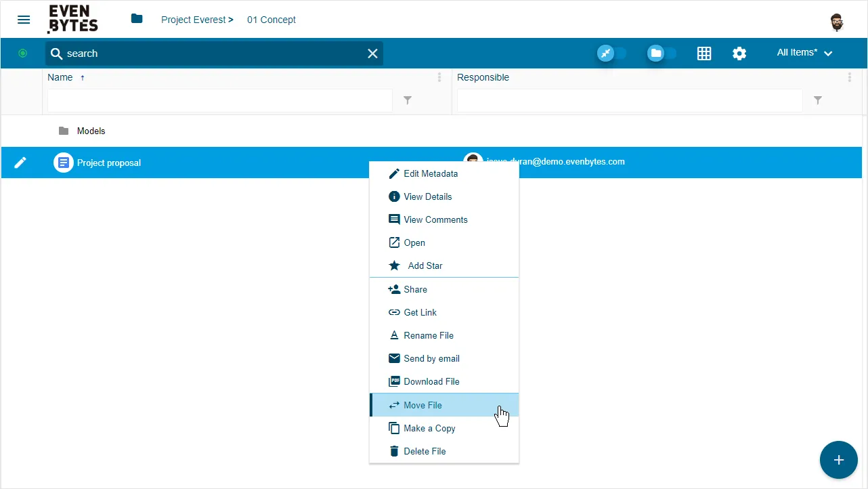
Task: Open the All Items dropdown
Action: (804, 53)
